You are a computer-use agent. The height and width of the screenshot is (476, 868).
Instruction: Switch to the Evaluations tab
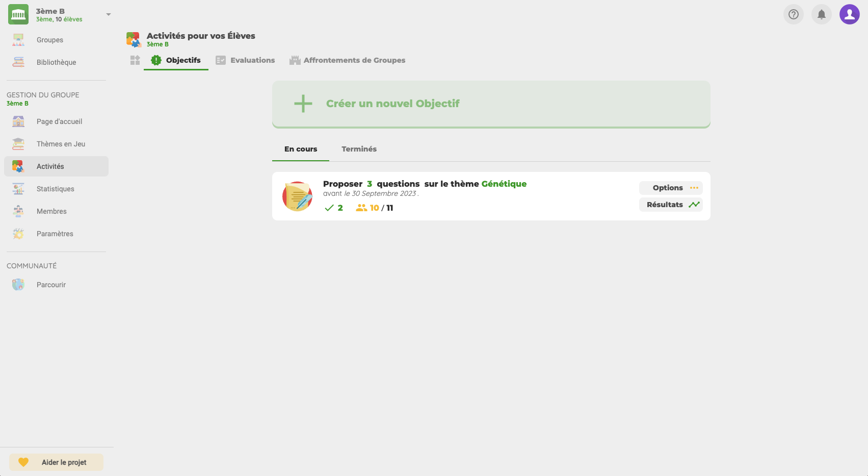point(246,60)
